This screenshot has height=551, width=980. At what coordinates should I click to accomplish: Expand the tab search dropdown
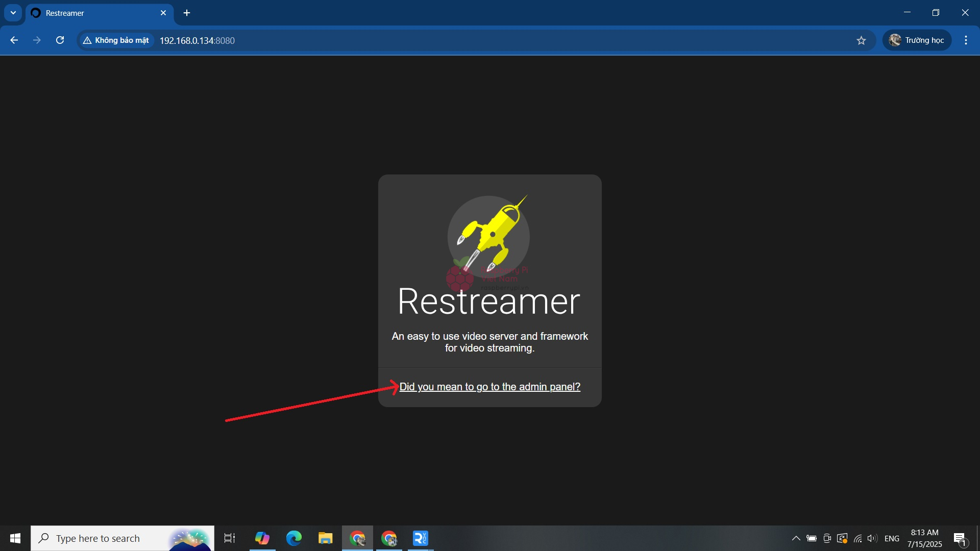tap(13, 13)
